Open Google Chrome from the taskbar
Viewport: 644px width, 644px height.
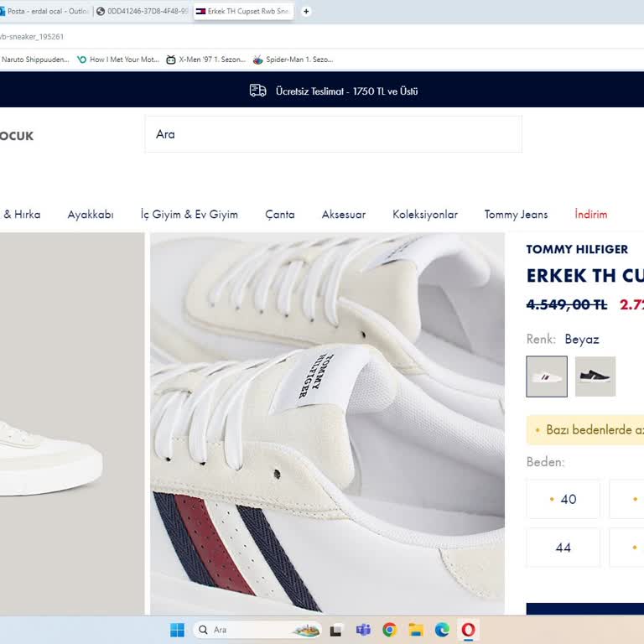coord(389,630)
